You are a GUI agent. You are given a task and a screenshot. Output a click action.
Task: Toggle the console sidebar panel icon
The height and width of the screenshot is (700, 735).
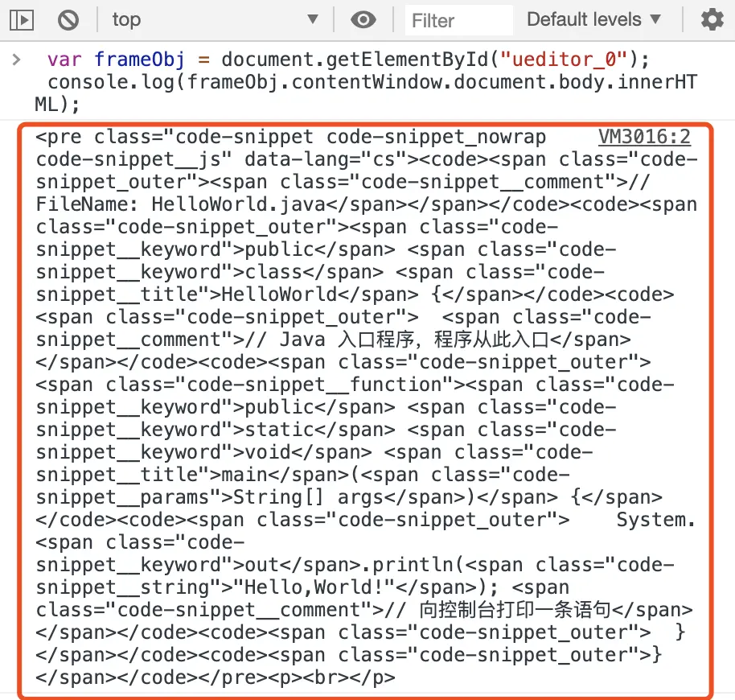click(22, 21)
